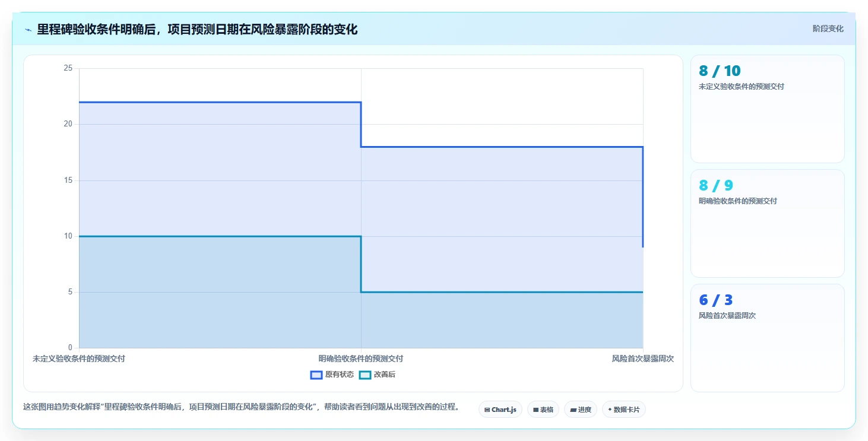
Task: Click y-axis tick label 15
Action: tap(68, 180)
